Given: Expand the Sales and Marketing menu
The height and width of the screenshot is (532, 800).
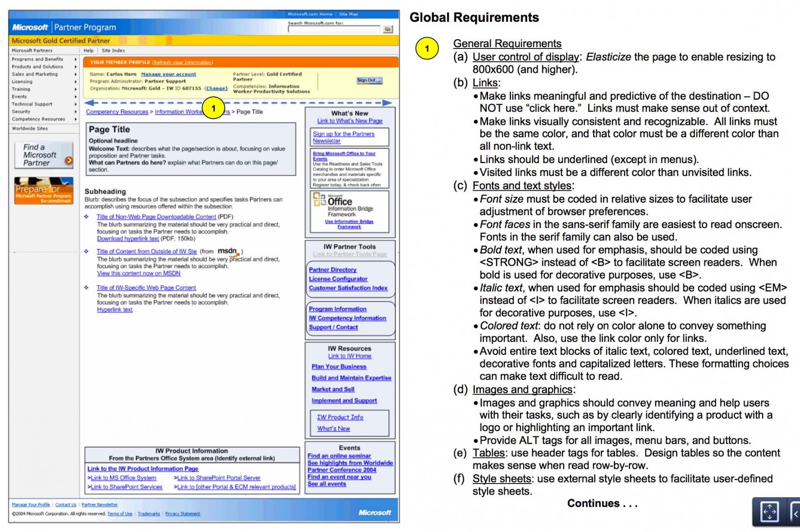Looking at the screenshot, I should pos(44,74).
